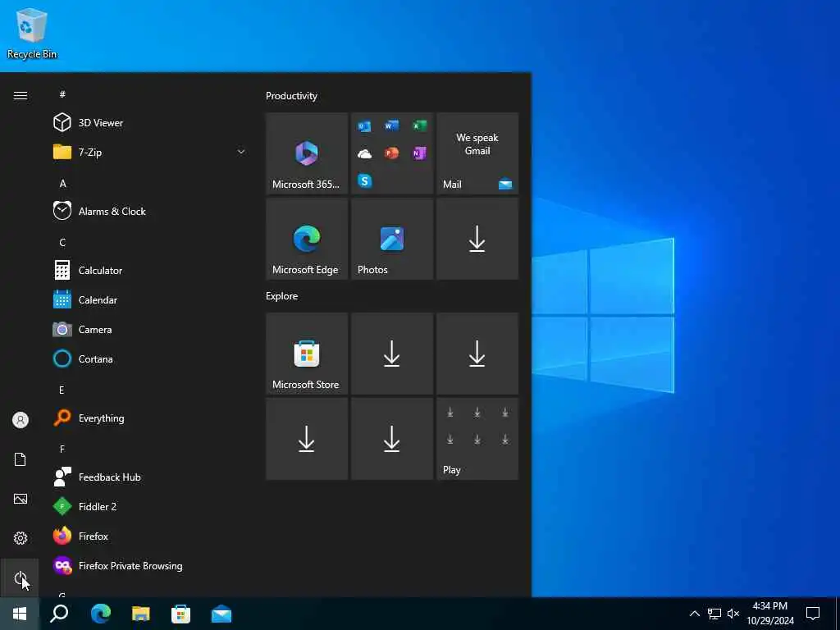
Task: Open the Play tile folder
Action: pyautogui.click(x=477, y=439)
